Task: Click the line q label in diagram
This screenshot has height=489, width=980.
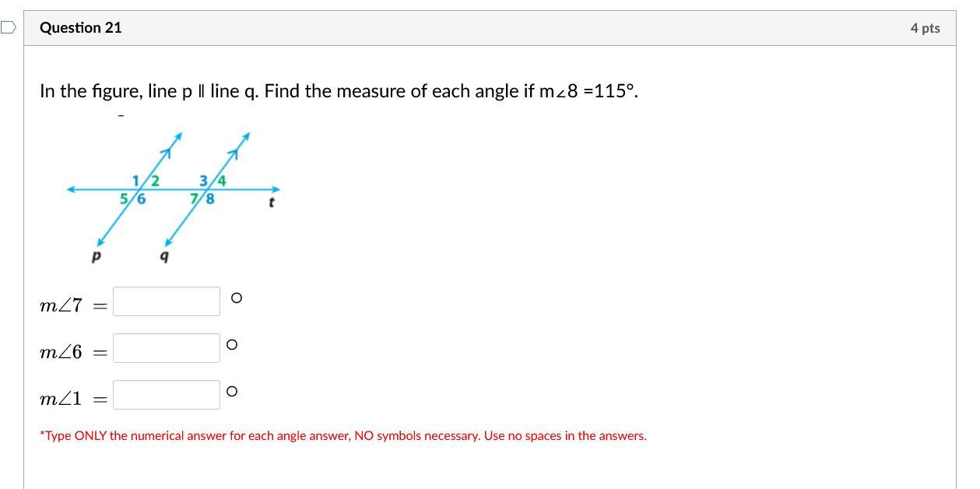Action: pyautogui.click(x=164, y=255)
